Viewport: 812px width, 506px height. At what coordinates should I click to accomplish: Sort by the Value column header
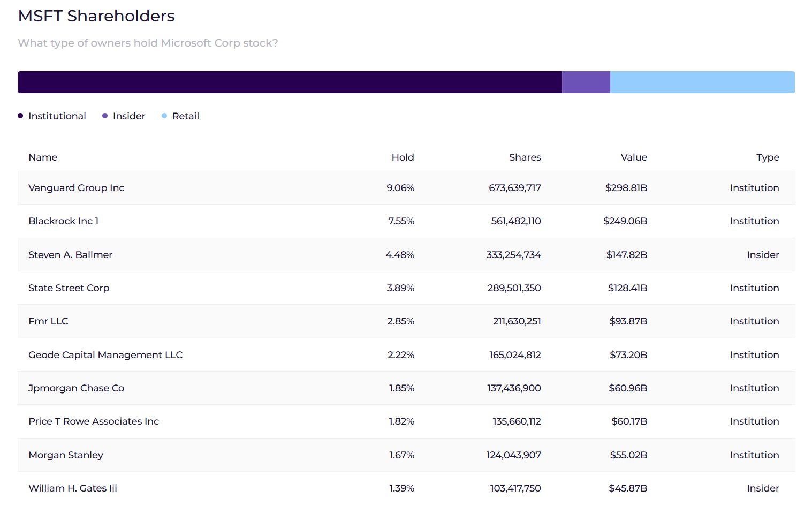click(x=634, y=157)
